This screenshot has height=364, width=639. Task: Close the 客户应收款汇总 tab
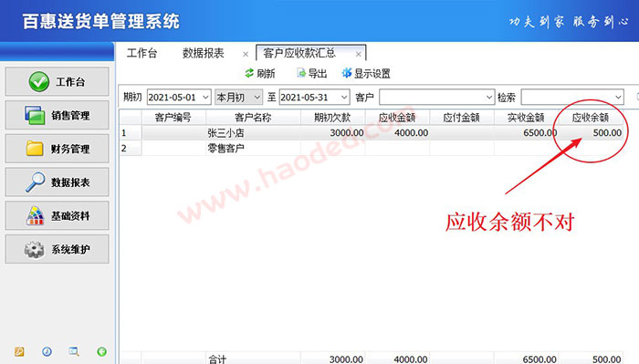(358, 54)
